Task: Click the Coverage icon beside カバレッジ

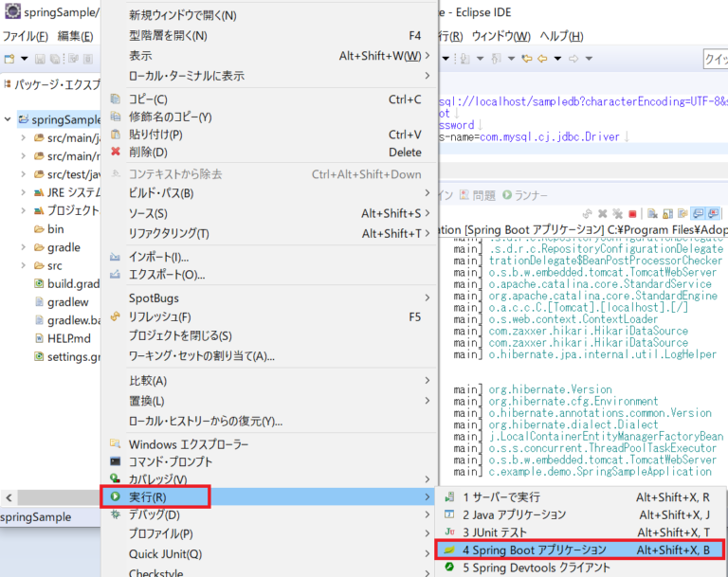Action: click(x=115, y=478)
